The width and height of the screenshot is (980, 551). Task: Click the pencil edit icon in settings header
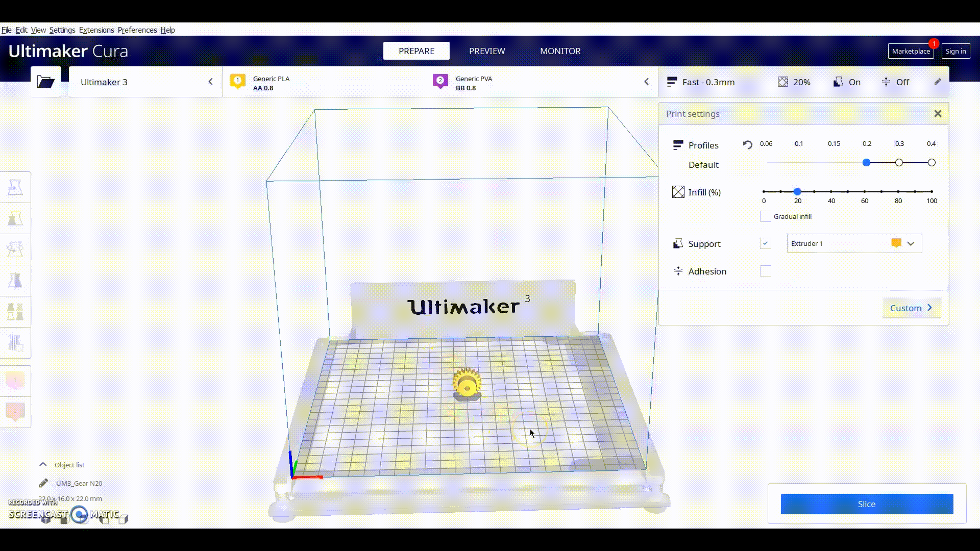[938, 82]
